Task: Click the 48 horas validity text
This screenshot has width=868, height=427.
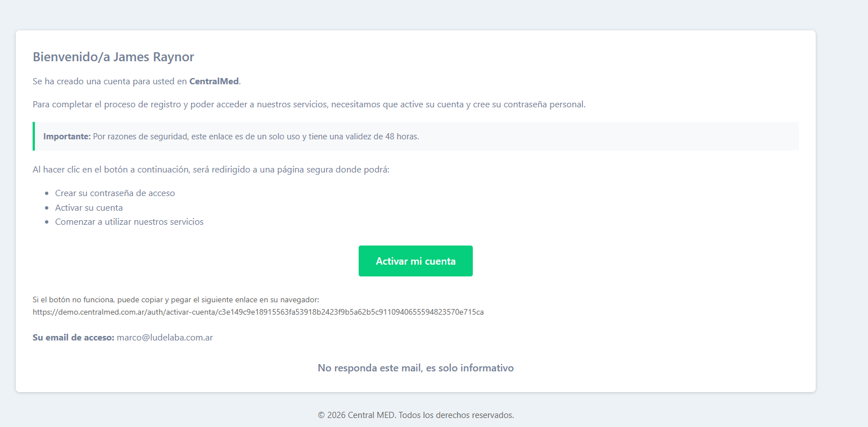Action: coord(402,136)
